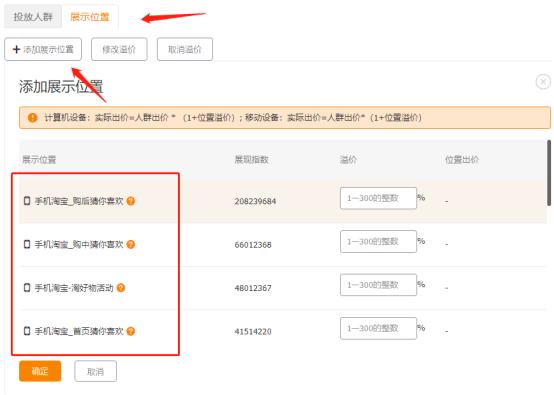This screenshot has height=395, width=554.
Task: Click the 展示位置 column header
Action: [x=39, y=159]
